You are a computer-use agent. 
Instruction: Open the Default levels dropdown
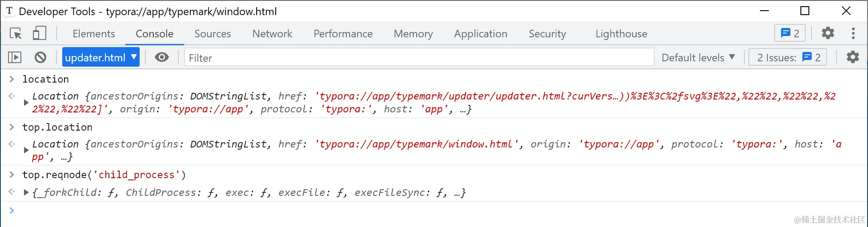click(x=698, y=58)
